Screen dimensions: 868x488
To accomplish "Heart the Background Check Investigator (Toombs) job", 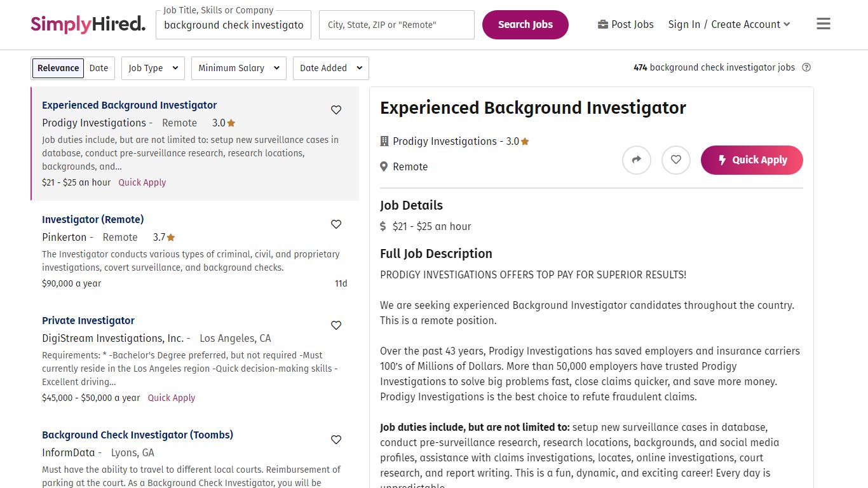I will tap(336, 440).
